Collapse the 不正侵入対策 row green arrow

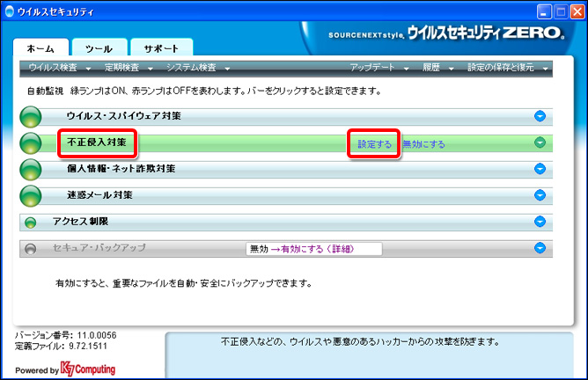click(x=540, y=142)
